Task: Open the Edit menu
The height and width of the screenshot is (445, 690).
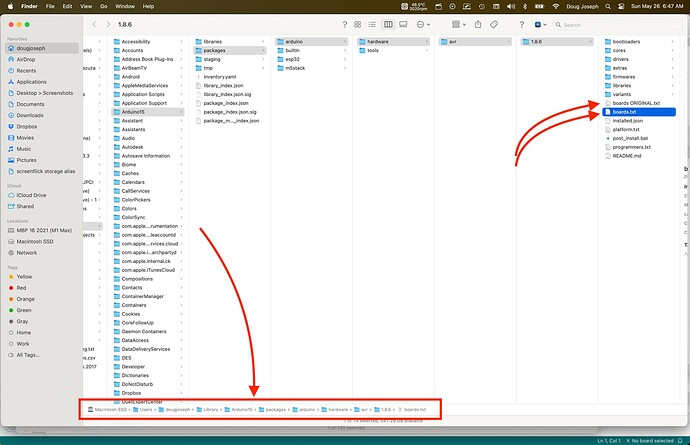Action: pos(67,6)
